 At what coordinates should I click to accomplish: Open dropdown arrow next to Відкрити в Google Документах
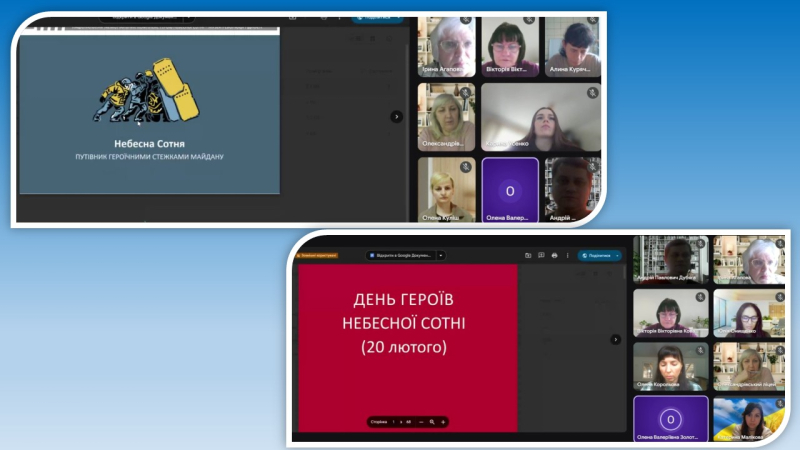coord(441,255)
